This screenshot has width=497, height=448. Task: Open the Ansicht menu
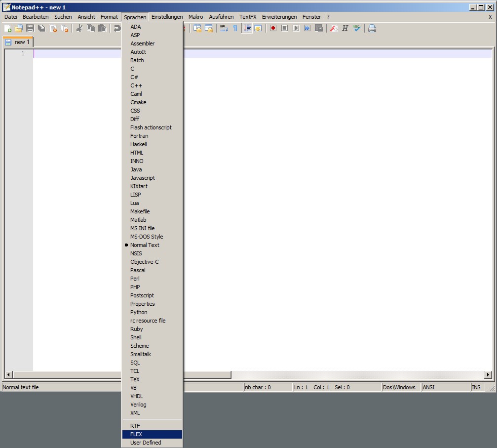pos(86,17)
